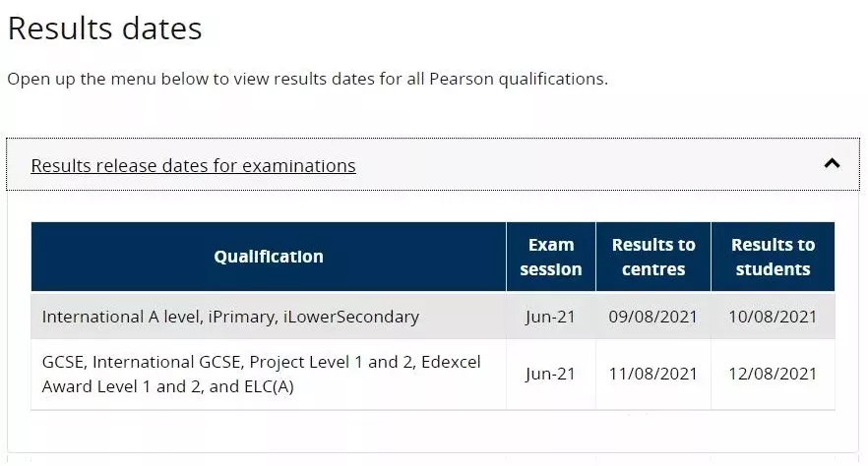
Task: Click the GCSE, International GCSE qualification cell
Action: (x=269, y=375)
